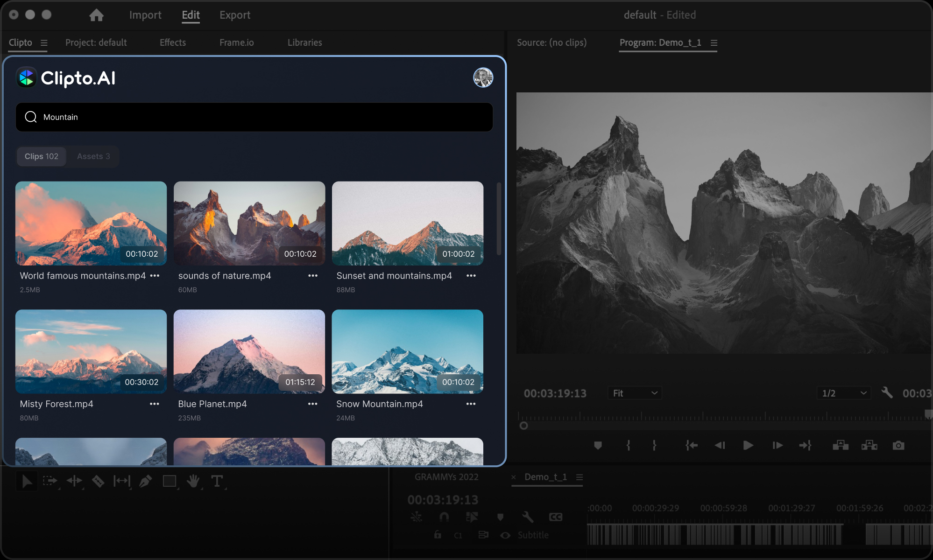The image size is (933, 560).
Task: Click the Export Frame camera icon
Action: point(898,446)
